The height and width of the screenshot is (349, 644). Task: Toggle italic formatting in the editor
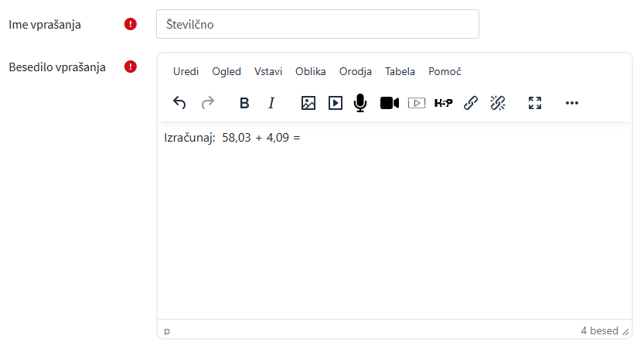point(271,103)
